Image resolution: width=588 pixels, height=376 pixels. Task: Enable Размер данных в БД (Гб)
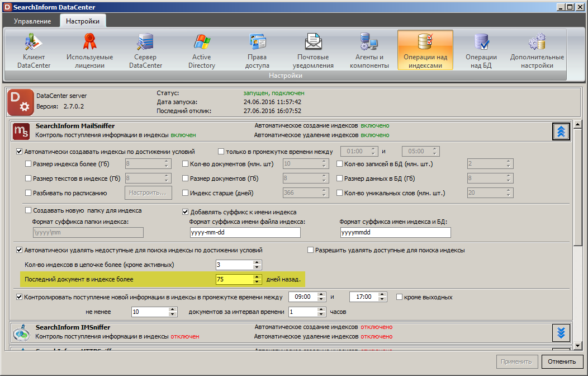(x=339, y=178)
